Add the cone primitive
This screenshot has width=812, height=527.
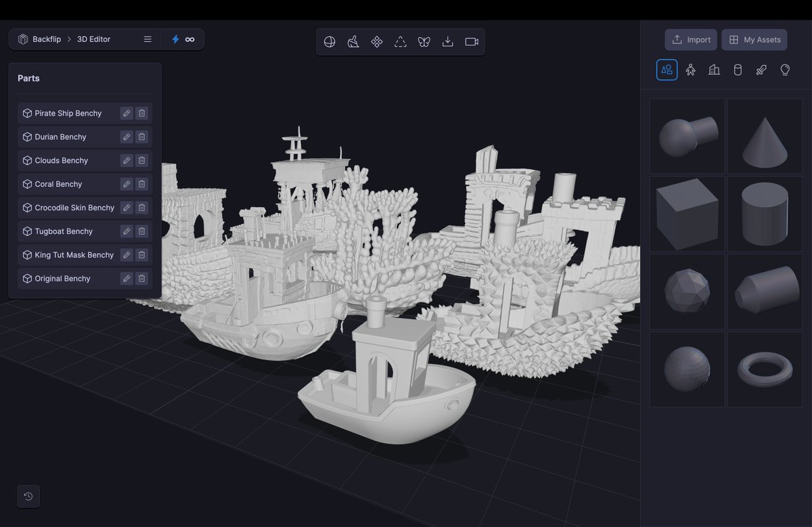click(765, 136)
